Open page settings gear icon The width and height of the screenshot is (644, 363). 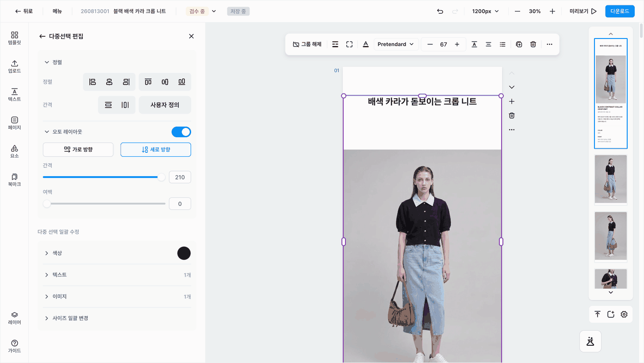click(x=624, y=314)
